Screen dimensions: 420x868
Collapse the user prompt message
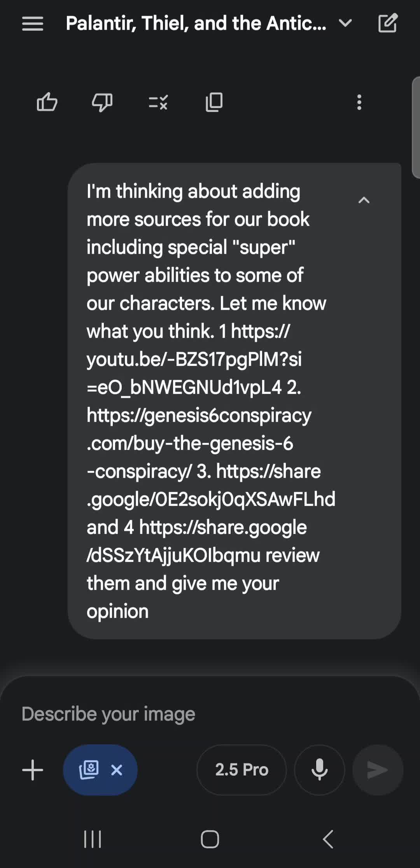coord(364,200)
